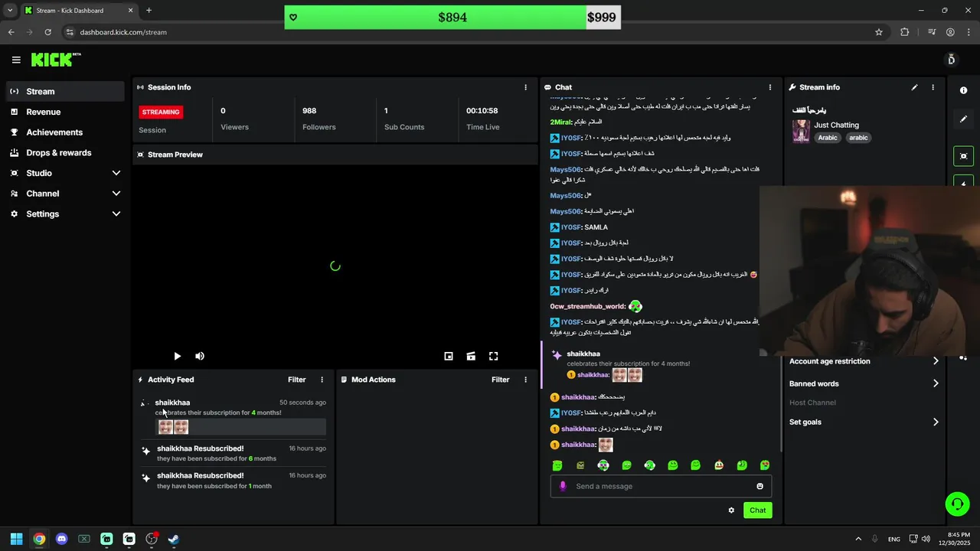Screen dimensions: 980x551
Task: Bookmark page with star icon in address bar
Action: (x=879, y=32)
